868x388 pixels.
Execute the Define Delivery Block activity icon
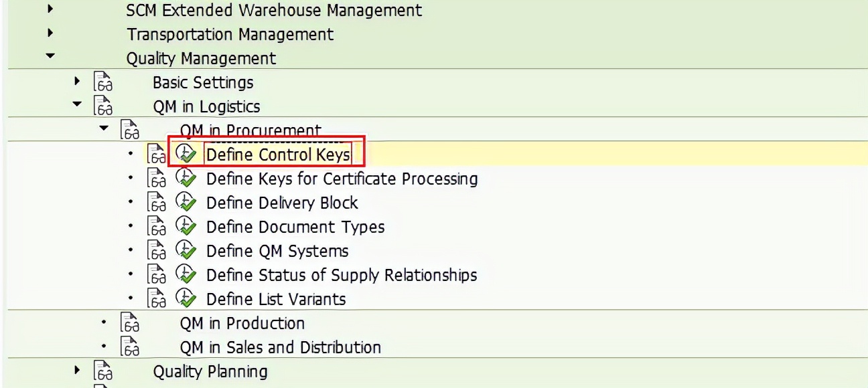click(186, 203)
